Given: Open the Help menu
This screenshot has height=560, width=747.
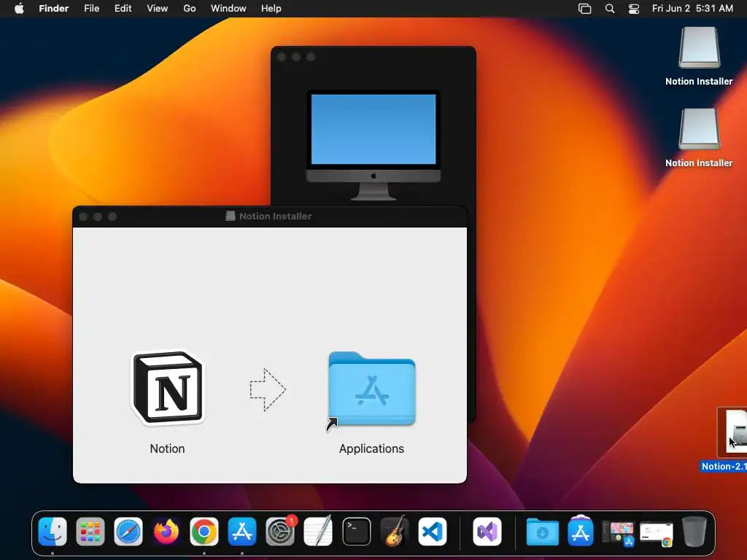Looking at the screenshot, I should pos(271,9).
